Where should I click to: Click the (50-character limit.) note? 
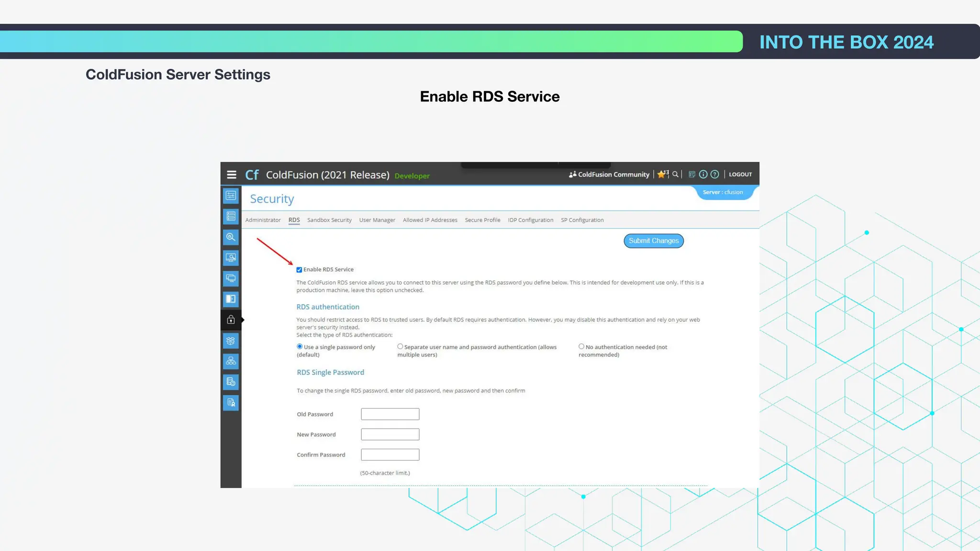click(x=385, y=473)
